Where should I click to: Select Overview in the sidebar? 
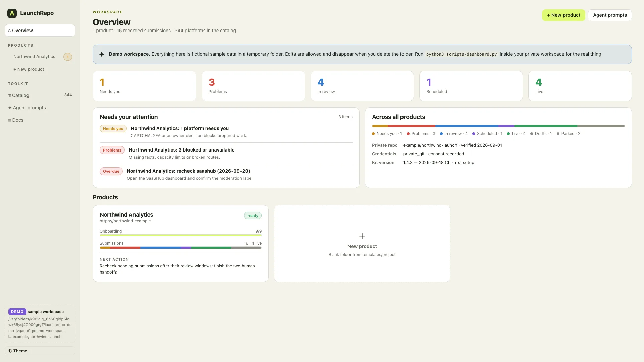click(40, 31)
